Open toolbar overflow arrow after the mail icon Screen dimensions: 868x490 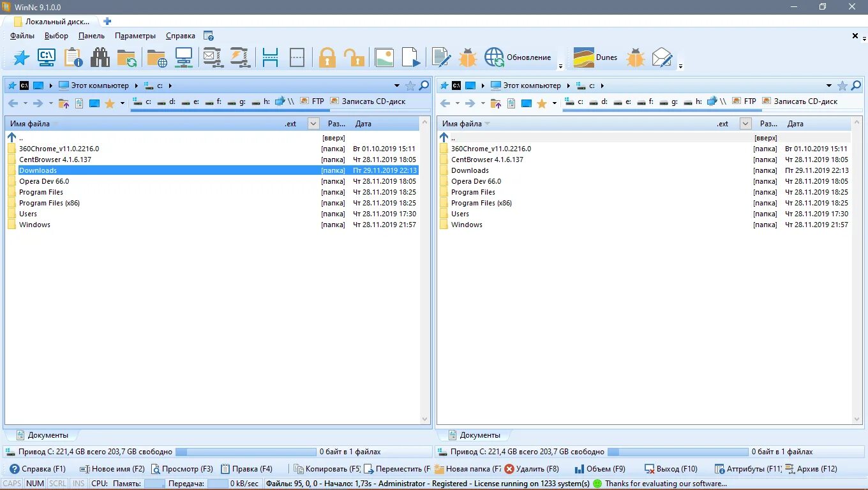click(x=681, y=66)
